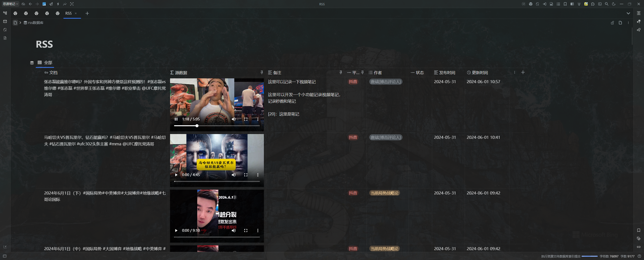The width and height of the screenshot is (644, 260).
Task: Go back with the left arrow
Action: tap(30, 4)
